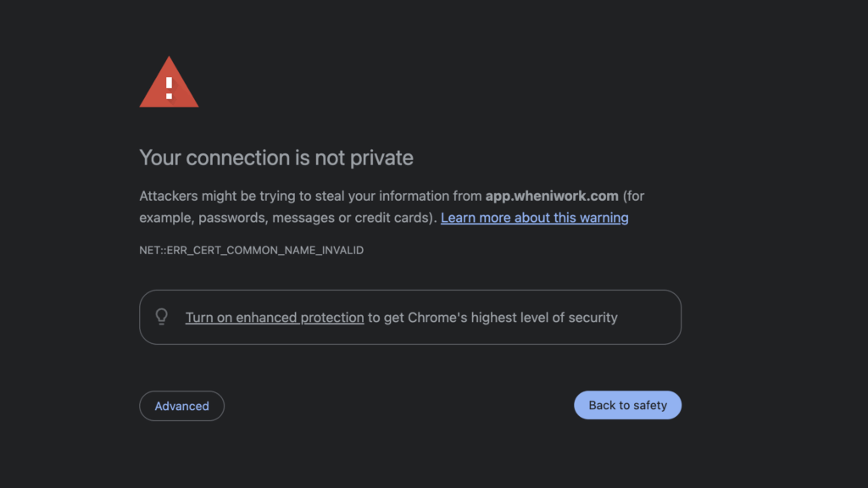Click blank dark area right of warning triangle
The height and width of the screenshot is (488, 868).
[x=424, y=85]
